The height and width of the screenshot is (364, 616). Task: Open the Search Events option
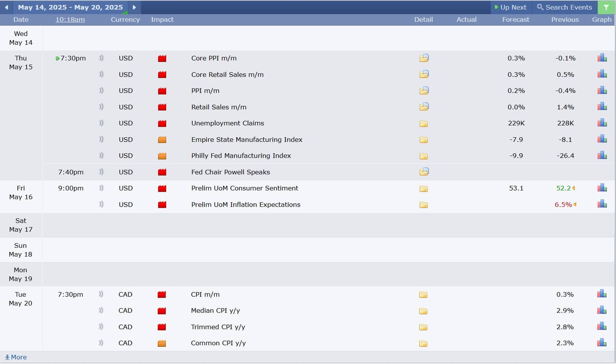click(564, 7)
